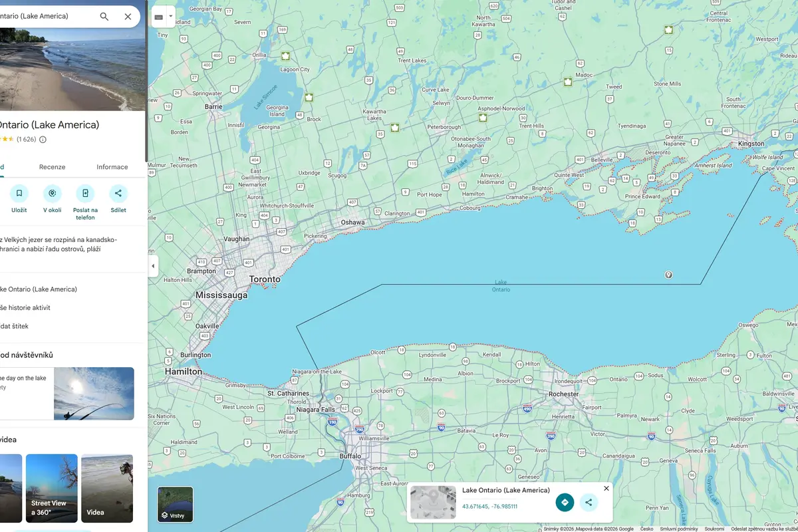Click the Sdílet share icon

tap(118, 194)
